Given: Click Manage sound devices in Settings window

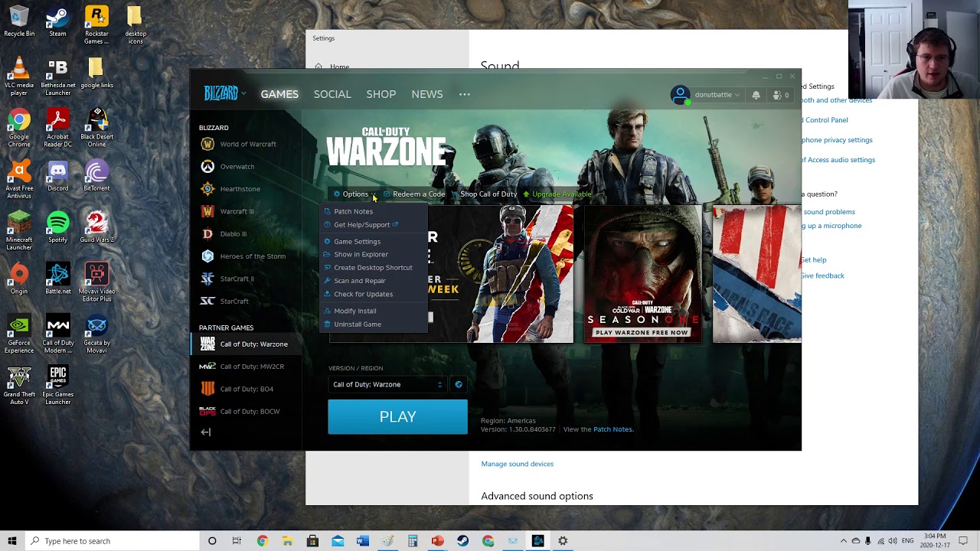Looking at the screenshot, I should tap(517, 464).
